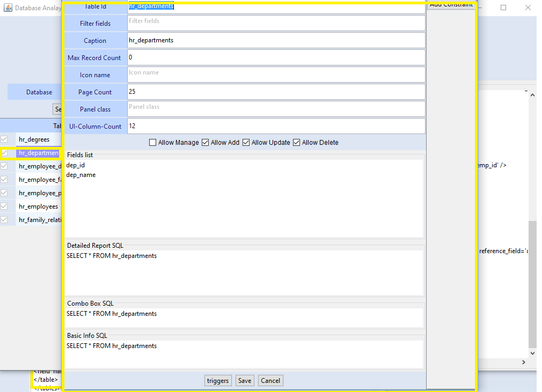
Task: Click the Filter fields input box
Action: 276,23
